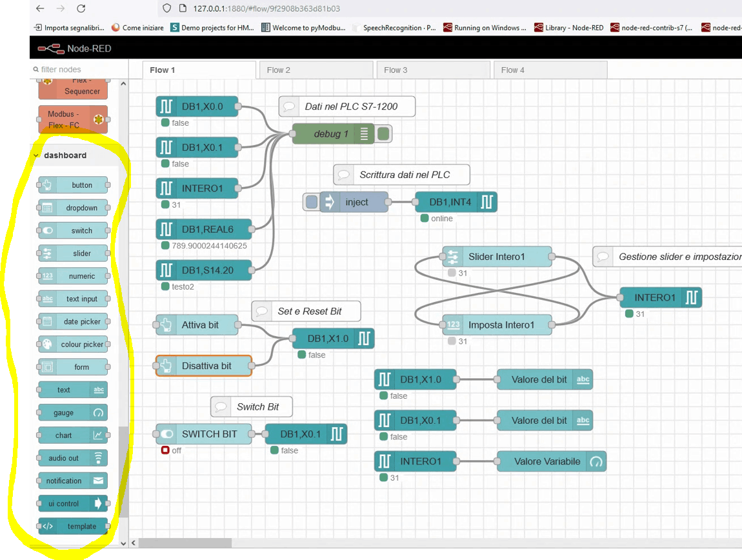This screenshot has height=560, width=742.
Task: Click the filter nodes search field
Action: (x=79, y=69)
